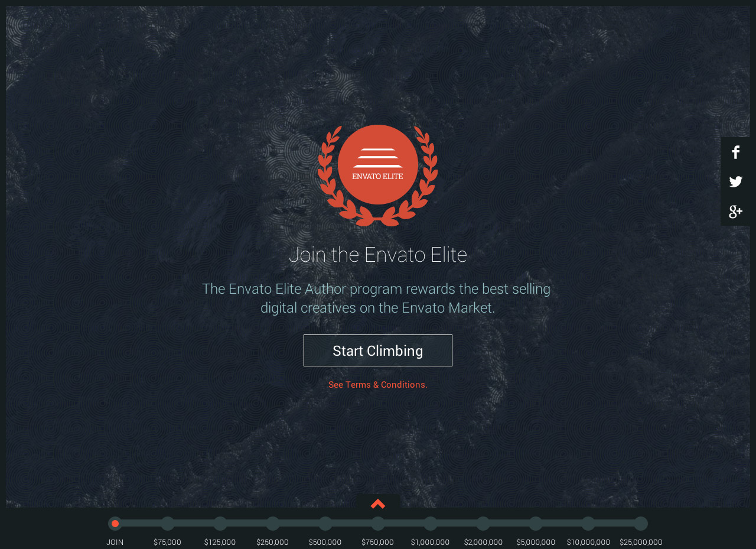Click the $2,000,000 milestone label

point(483,541)
